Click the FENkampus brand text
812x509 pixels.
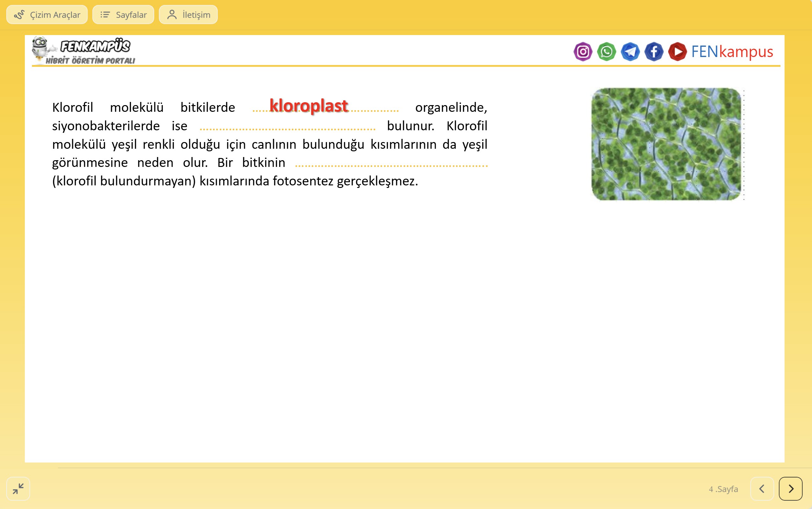click(732, 52)
